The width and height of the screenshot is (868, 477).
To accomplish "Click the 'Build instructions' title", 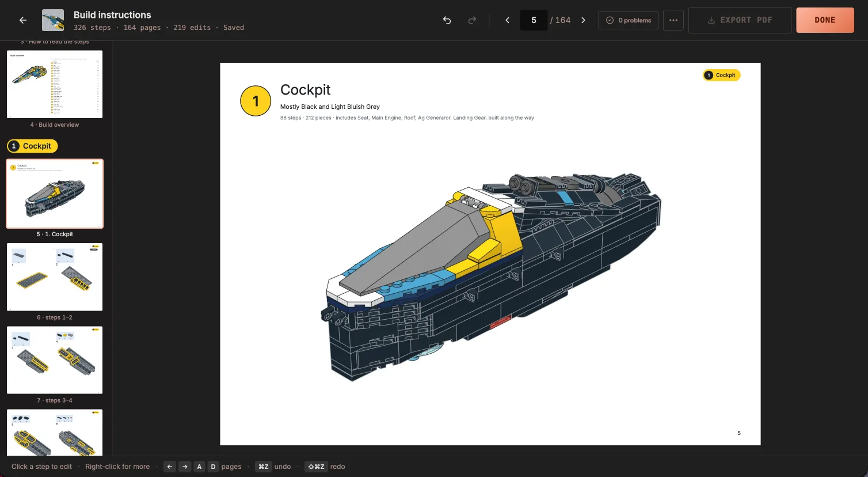I will coord(112,15).
